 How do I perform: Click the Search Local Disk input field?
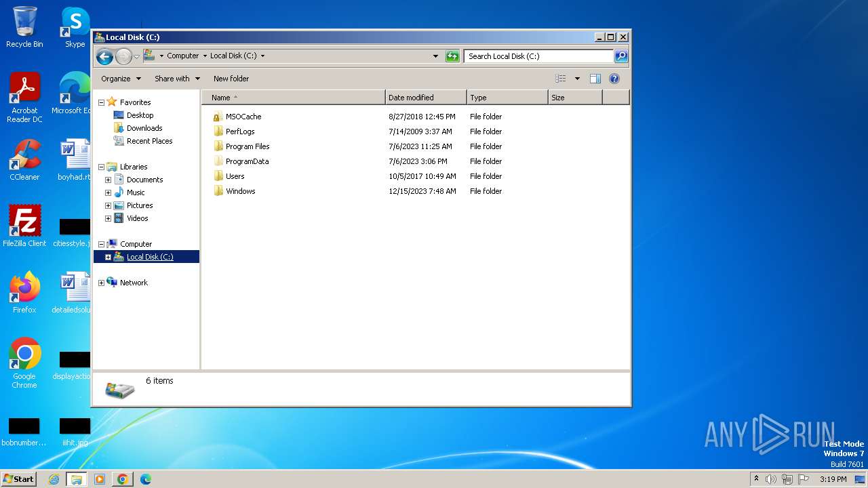pyautogui.click(x=538, y=56)
